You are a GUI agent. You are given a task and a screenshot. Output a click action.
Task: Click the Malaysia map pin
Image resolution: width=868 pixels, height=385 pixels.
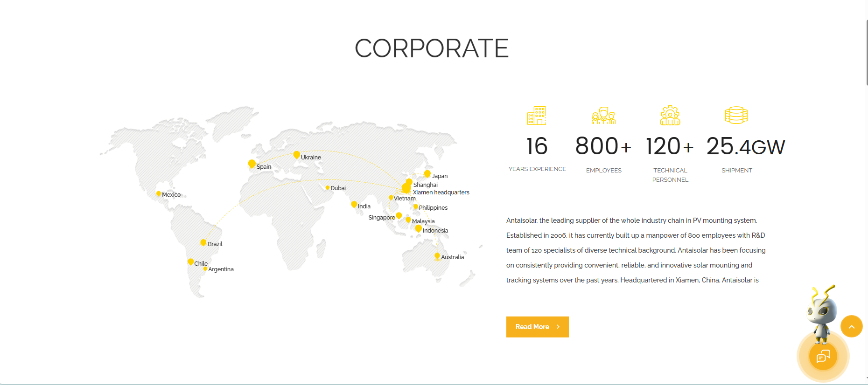coord(408,220)
